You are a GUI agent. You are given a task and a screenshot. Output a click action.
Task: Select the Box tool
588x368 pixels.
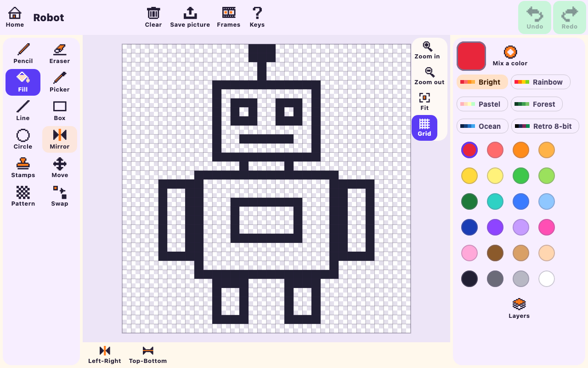coord(60,111)
